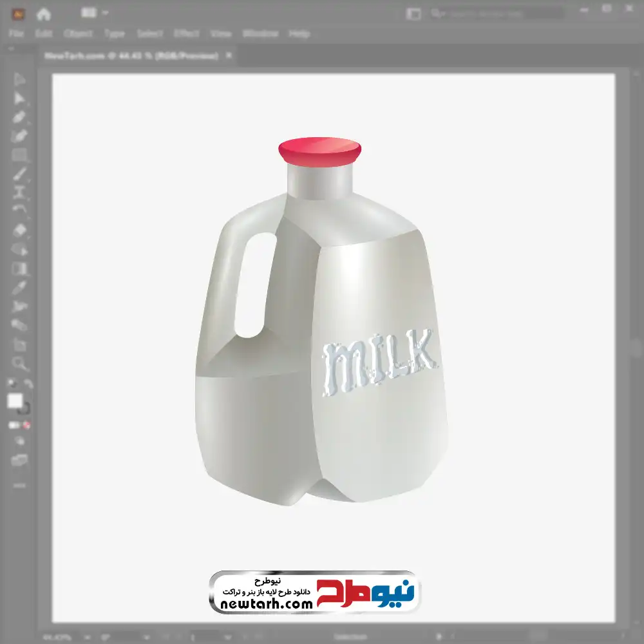Open the Effect menu
Viewport: 644px width, 644px height.
187,33
